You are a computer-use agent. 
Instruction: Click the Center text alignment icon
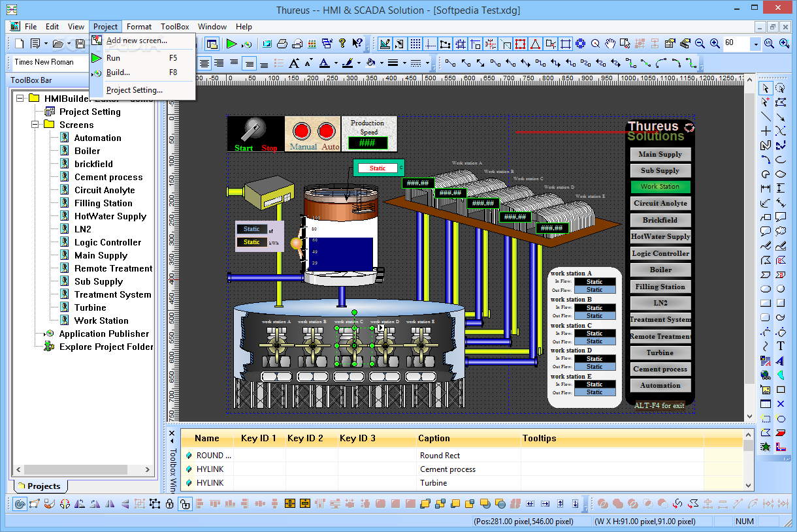(x=204, y=63)
